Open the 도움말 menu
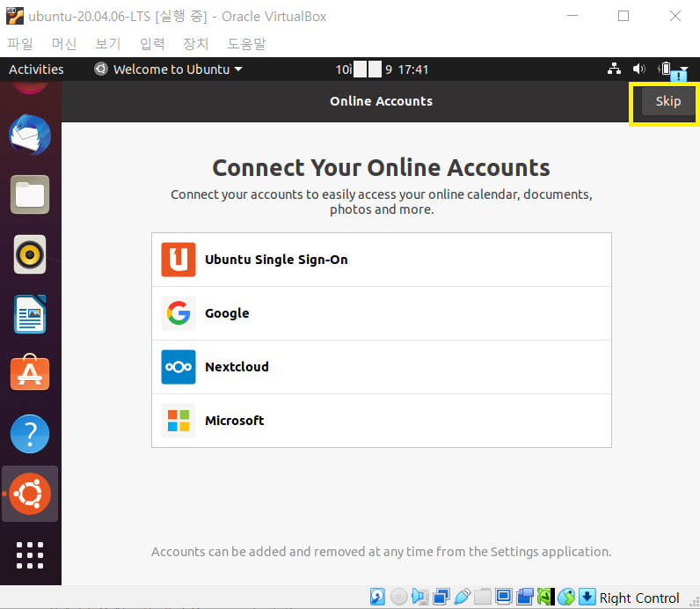Screen dimensions: 700x609 [x=246, y=44]
